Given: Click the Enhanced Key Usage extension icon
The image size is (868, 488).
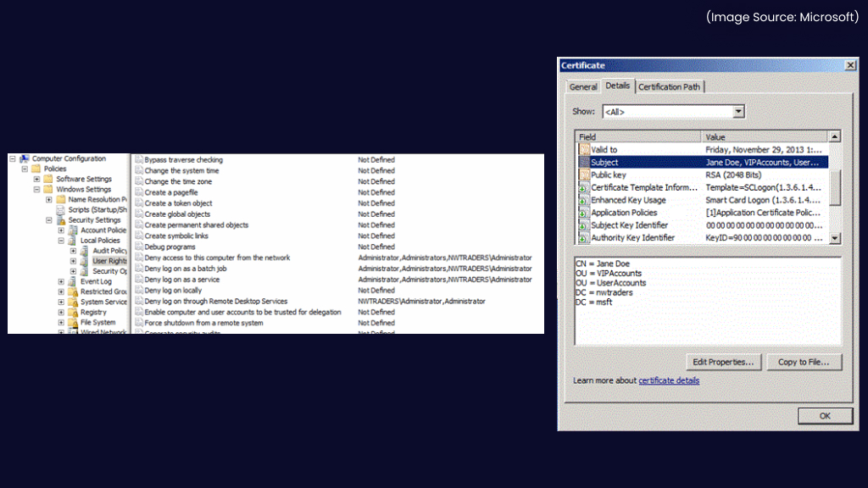Looking at the screenshot, I should 584,200.
